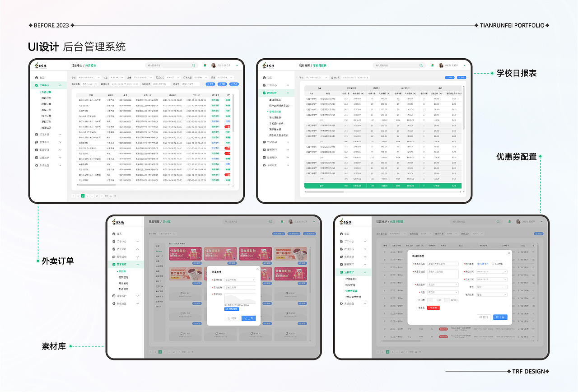Click the notification bell in the 素材库 window
The width and height of the screenshot is (578, 392).
[282, 222]
